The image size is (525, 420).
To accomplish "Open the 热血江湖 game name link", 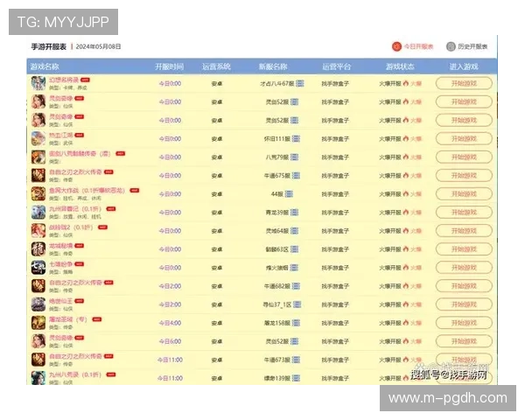I will coord(61,135).
